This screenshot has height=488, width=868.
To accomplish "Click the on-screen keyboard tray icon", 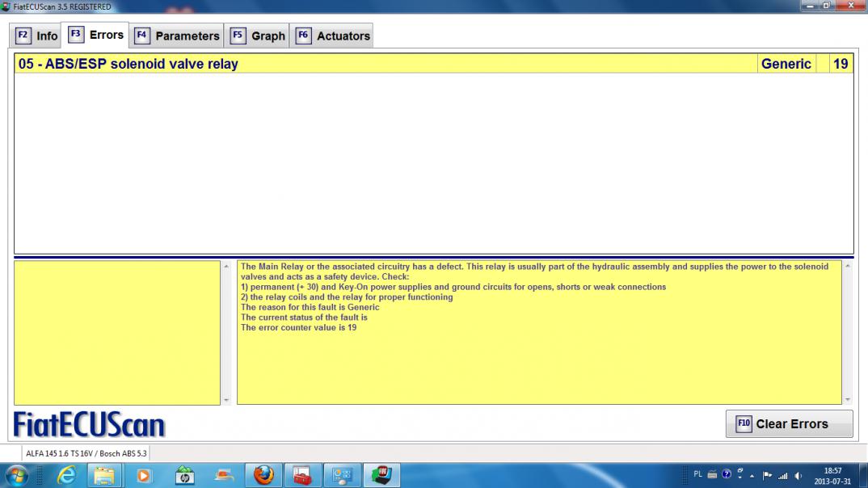I will [712, 475].
